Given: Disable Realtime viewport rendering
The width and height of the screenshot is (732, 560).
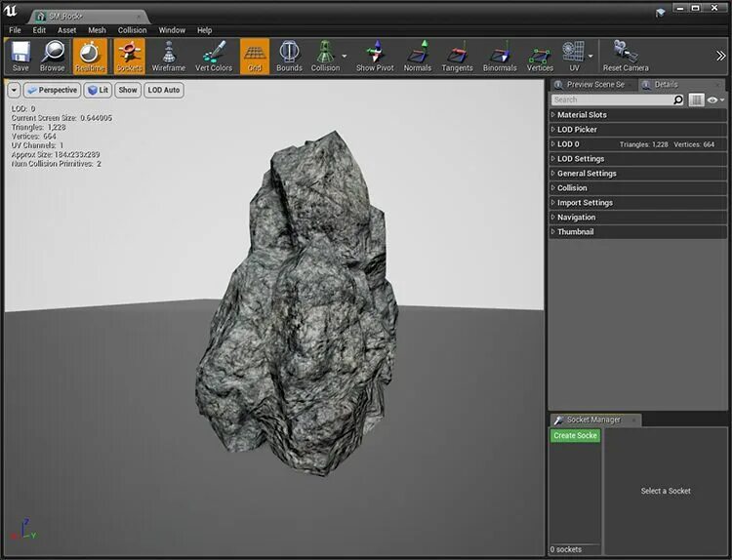Looking at the screenshot, I should (90, 55).
